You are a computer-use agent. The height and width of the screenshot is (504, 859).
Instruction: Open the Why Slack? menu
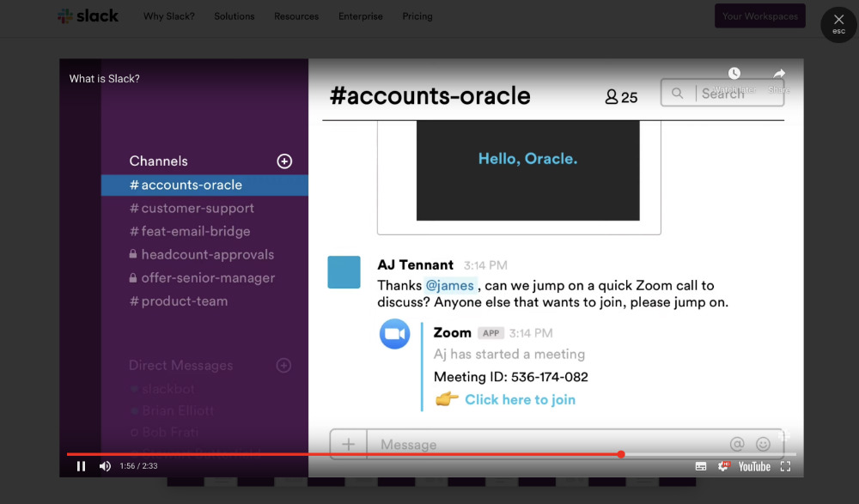pyautogui.click(x=168, y=16)
